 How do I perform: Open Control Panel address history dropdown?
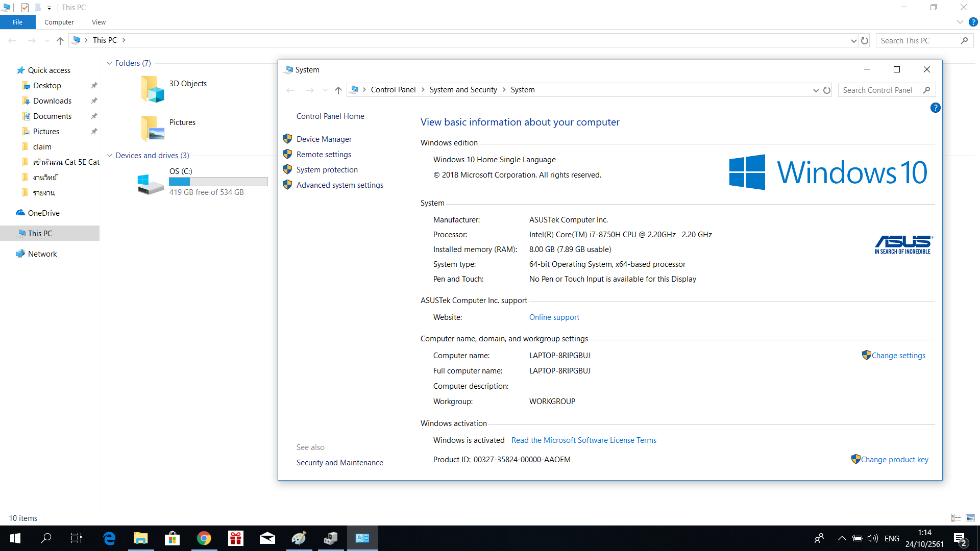point(816,90)
